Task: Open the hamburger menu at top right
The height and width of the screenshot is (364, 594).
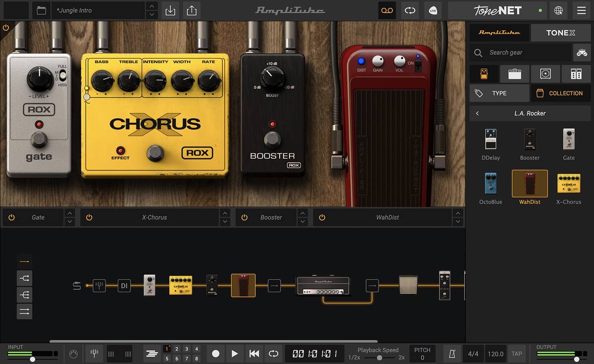Action: tap(581, 10)
